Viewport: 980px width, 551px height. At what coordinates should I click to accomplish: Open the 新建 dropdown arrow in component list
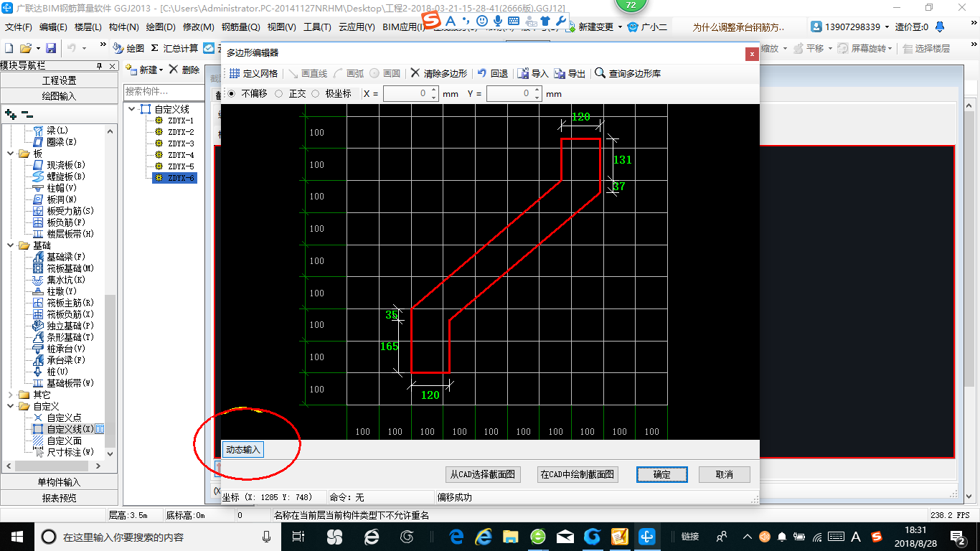click(161, 70)
